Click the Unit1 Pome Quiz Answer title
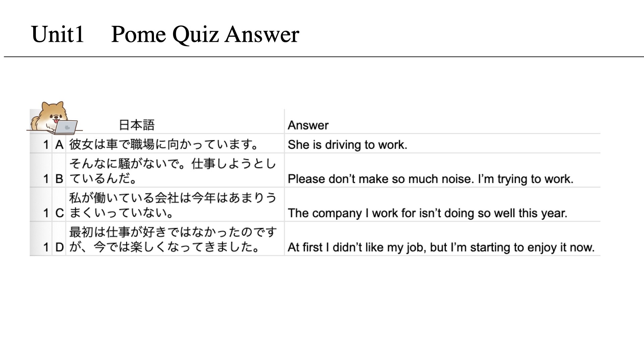This screenshot has height=362, width=644. pos(165,35)
